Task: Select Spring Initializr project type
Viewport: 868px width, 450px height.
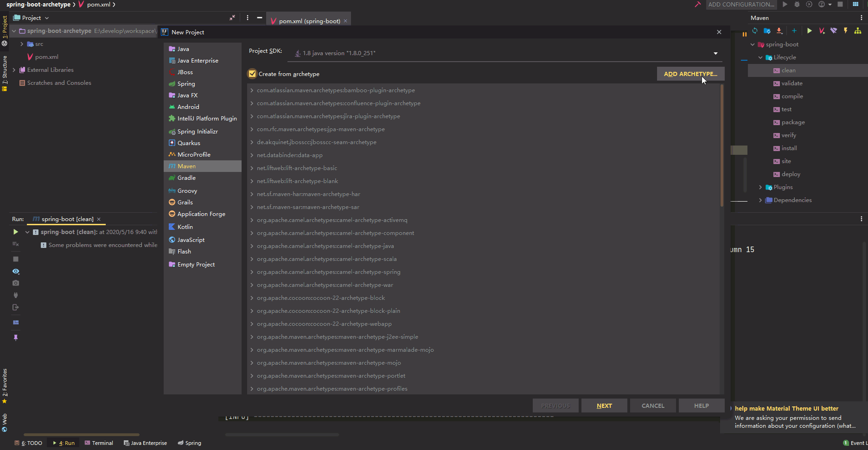Action: [x=203, y=132]
